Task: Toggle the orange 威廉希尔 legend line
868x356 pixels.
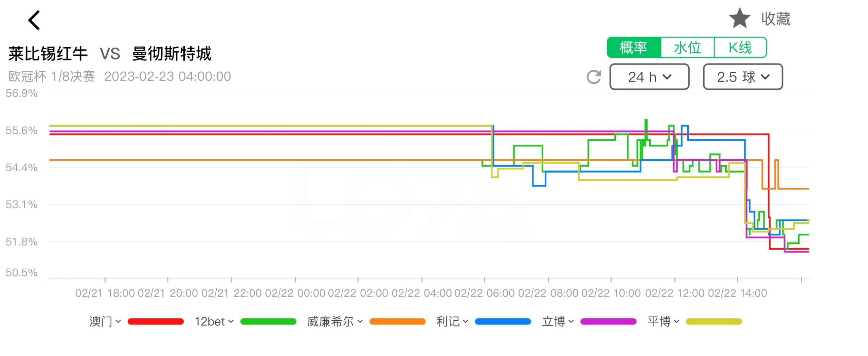Action: tap(397, 322)
